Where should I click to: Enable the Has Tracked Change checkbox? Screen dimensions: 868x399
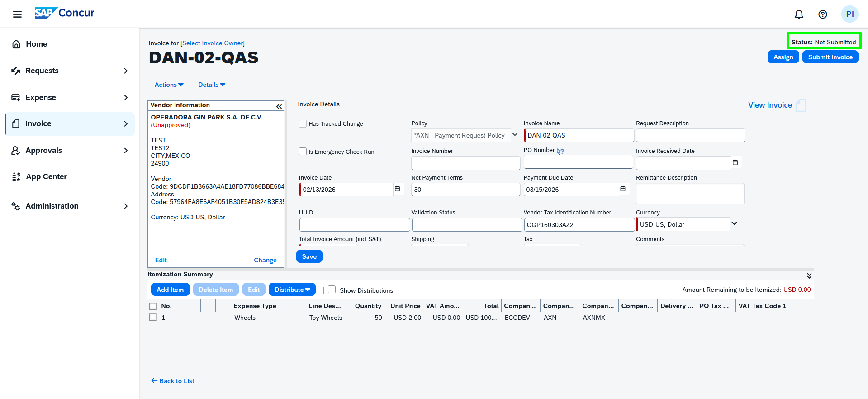coord(303,123)
